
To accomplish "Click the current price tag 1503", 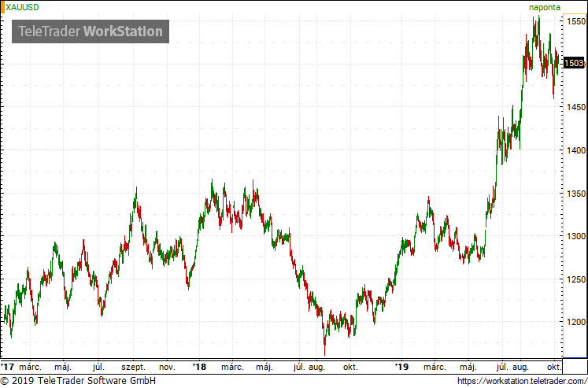I will pos(574,63).
